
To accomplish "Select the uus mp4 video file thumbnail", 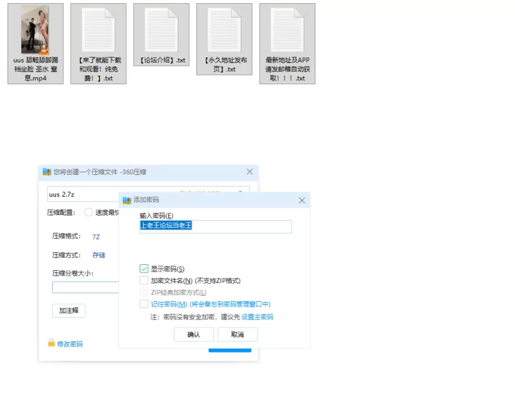I will tap(35, 30).
